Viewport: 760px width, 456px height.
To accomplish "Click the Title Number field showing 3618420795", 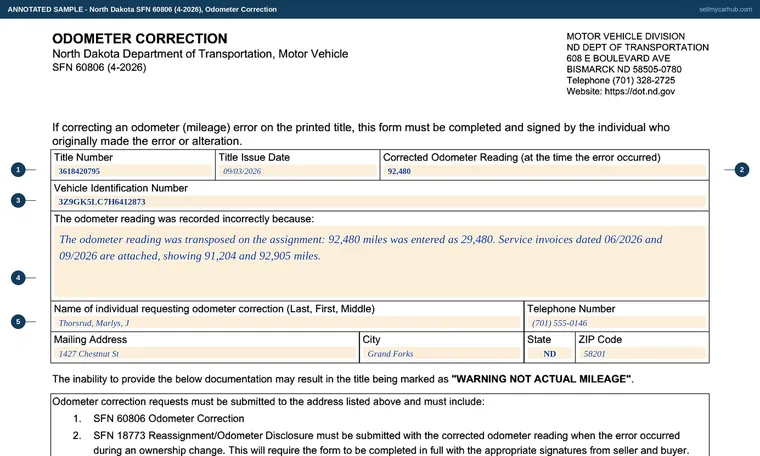I will 133,171.
